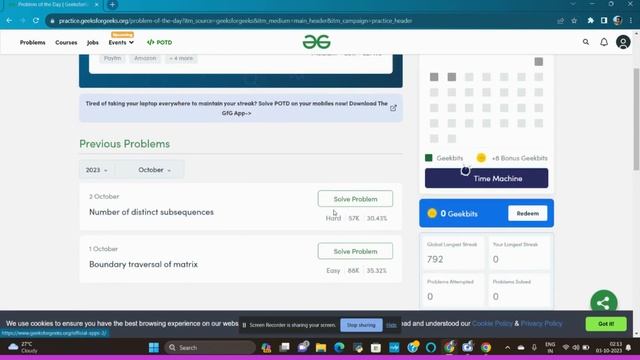Click Stop sharing in screen recorder bar
This screenshot has height=360, width=640.
click(x=361, y=325)
